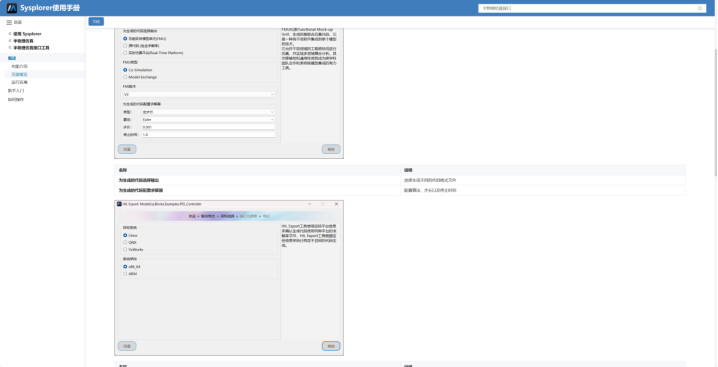The image size is (718, 367).
Task: Open 新手入门 in the sidebar
Action: (x=16, y=90)
